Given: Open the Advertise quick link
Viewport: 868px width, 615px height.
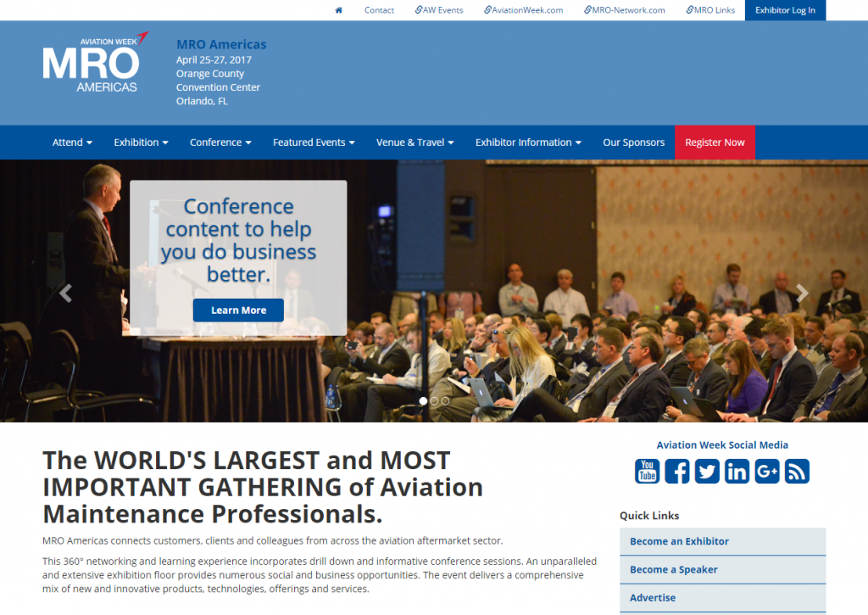Looking at the screenshot, I should [x=722, y=598].
